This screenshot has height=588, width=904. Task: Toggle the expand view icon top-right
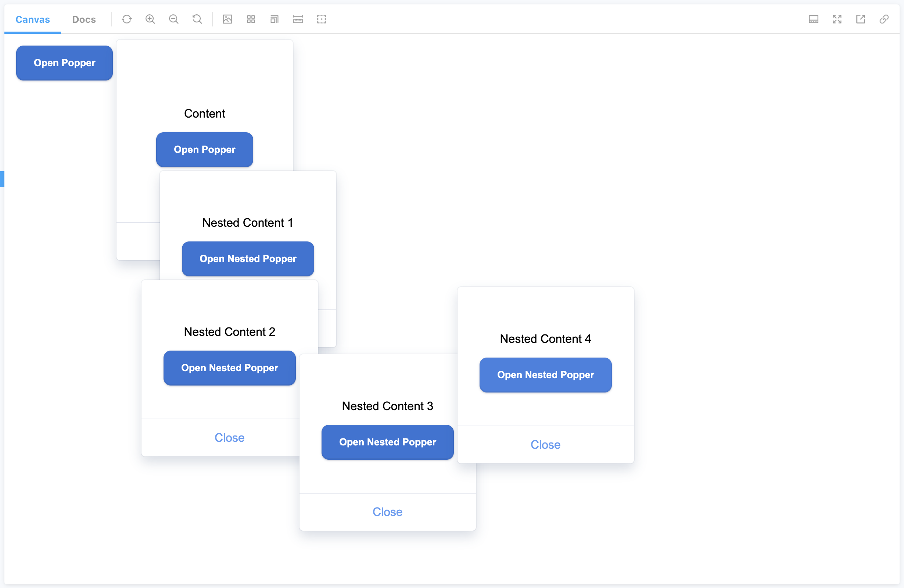(x=837, y=19)
